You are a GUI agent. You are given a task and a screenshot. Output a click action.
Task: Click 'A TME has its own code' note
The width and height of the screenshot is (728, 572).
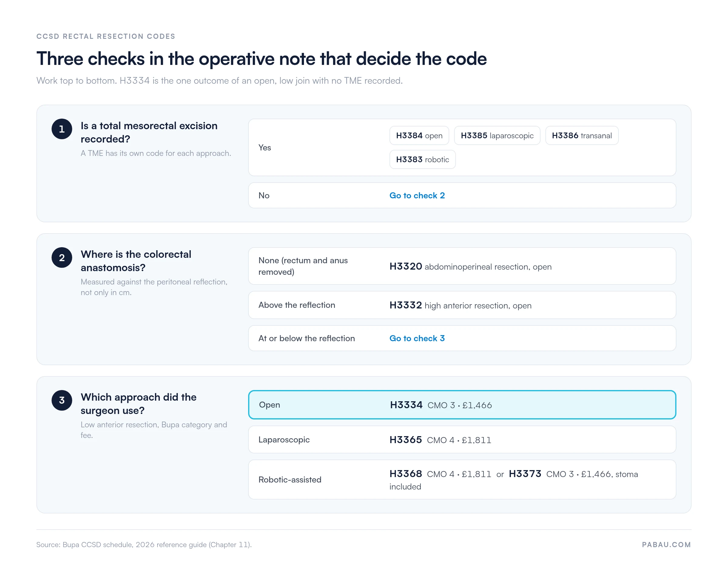point(156,153)
